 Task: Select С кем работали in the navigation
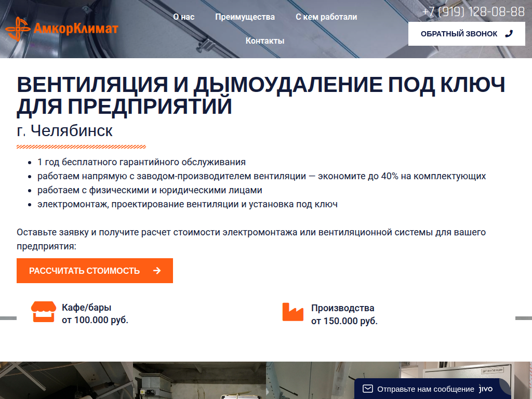(x=326, y=17)
